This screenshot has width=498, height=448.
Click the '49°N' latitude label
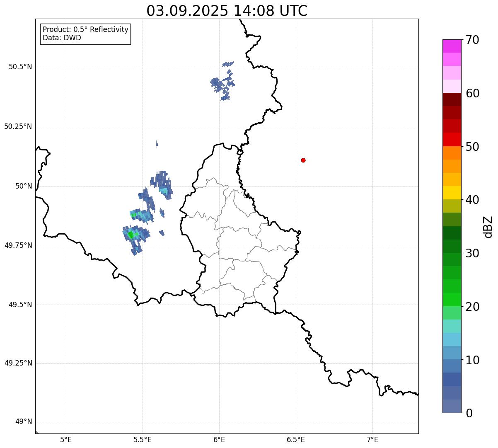pos(24,422)
